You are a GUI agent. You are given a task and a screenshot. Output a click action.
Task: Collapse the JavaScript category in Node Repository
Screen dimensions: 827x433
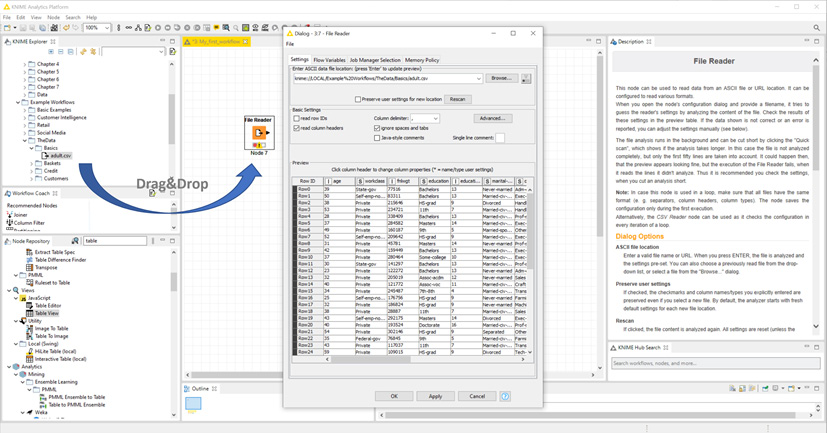click(x=16, y=298)
